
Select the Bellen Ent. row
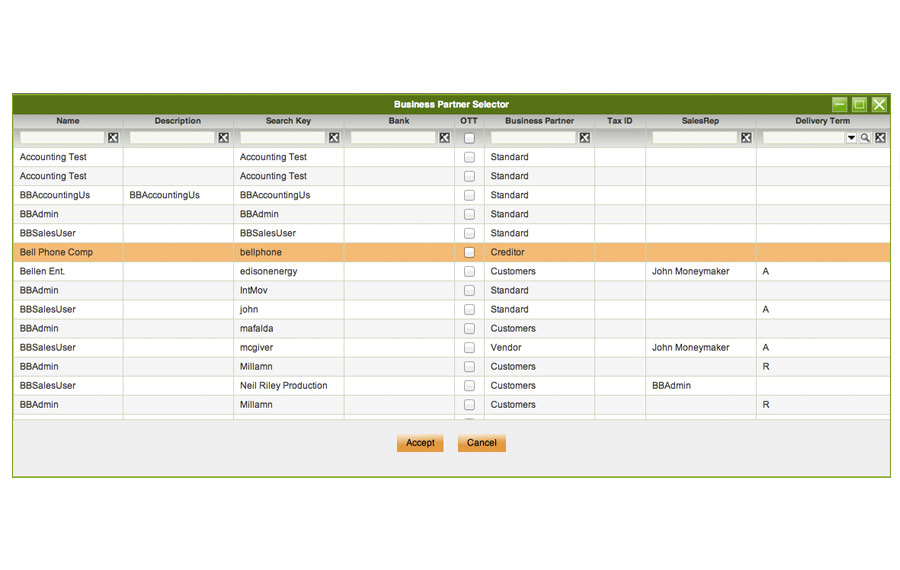[452, 271]
